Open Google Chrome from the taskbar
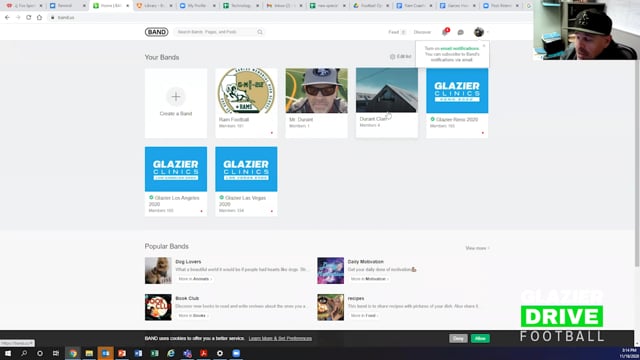Viewport: 640px width, 360px height. click(73, 353)
